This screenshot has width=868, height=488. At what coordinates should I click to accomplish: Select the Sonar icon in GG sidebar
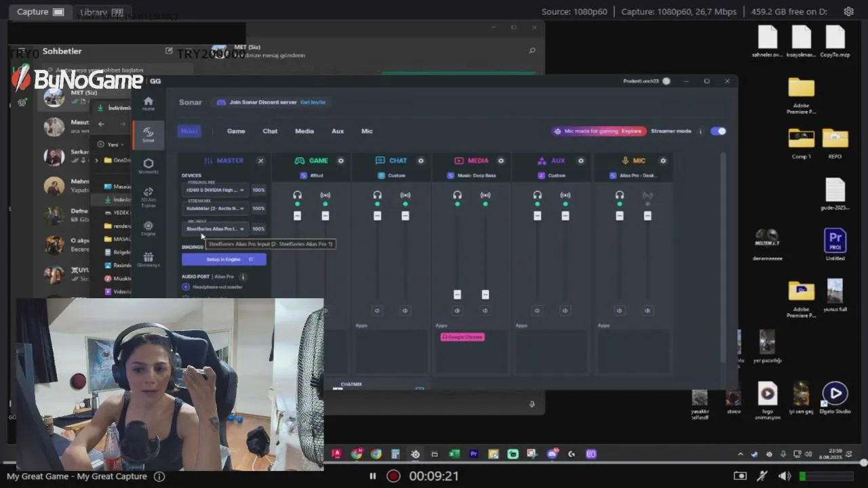[148, 134]
